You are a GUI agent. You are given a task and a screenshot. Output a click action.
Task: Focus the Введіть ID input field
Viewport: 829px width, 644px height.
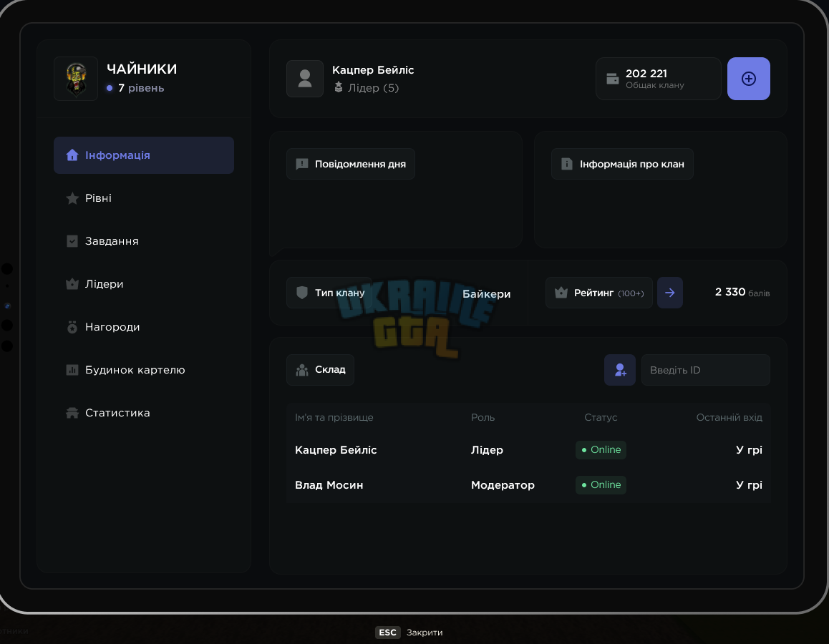click(x=705, y=370)
